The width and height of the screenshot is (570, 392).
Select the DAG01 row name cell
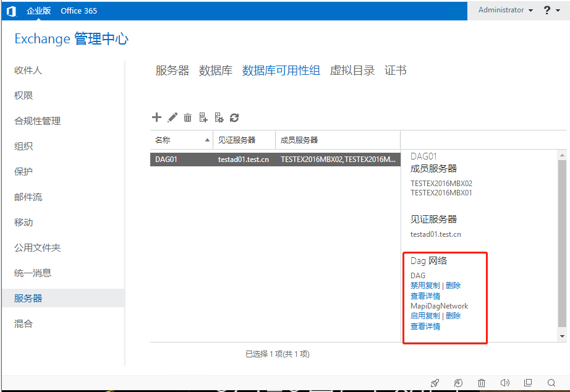point(166,160)
